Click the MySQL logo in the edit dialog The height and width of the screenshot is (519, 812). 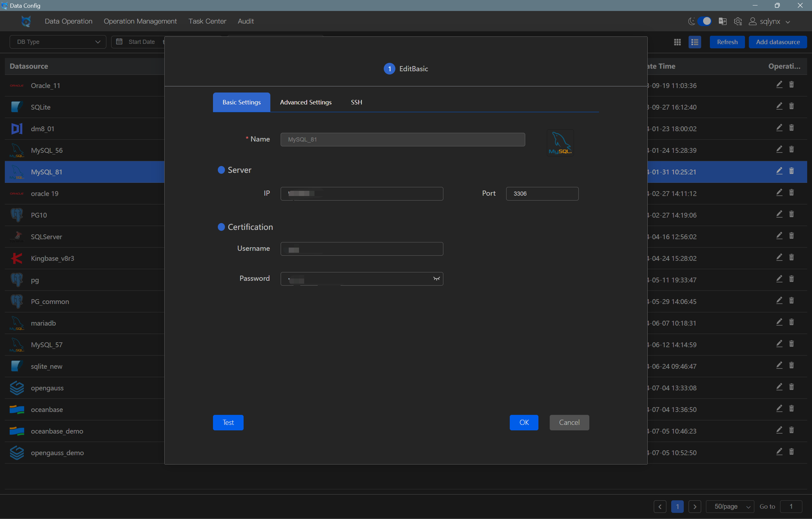[560, 142]
